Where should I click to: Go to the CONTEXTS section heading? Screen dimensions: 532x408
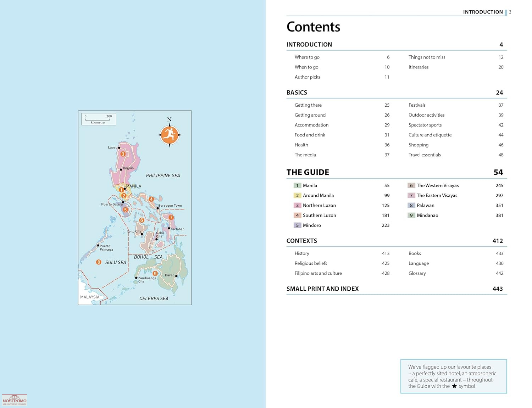(x=301, y=241)
